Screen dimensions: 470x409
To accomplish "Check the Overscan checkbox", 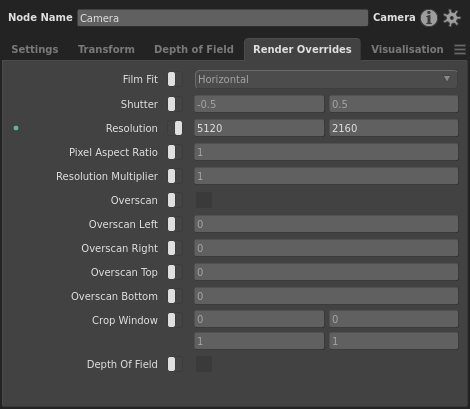I will tap(204, 200).
